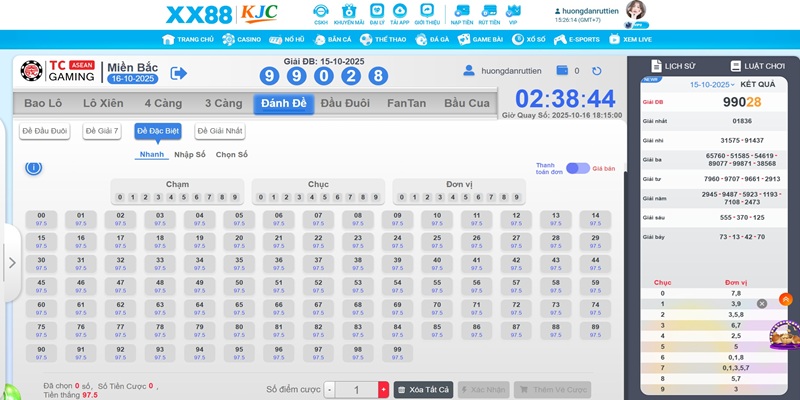Open the Casino menu

coord(241,39)
